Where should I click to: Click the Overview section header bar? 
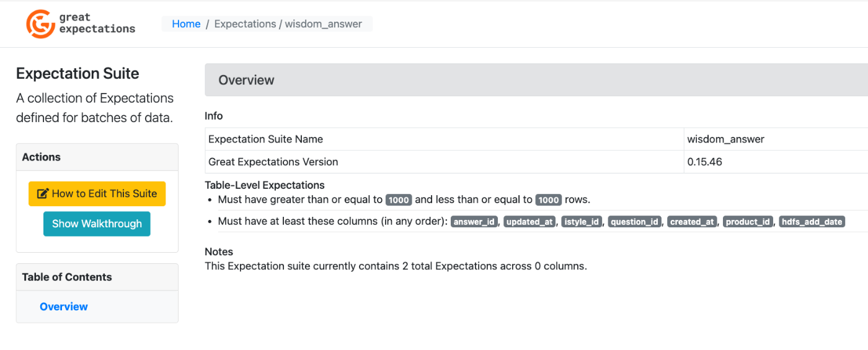point(536,81)
